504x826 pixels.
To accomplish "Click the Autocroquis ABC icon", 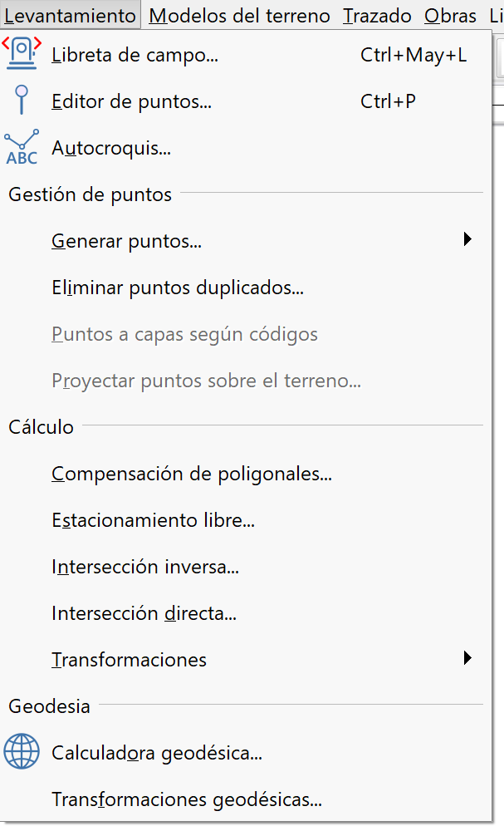I will pyautogui.click(x=22, y=148).
